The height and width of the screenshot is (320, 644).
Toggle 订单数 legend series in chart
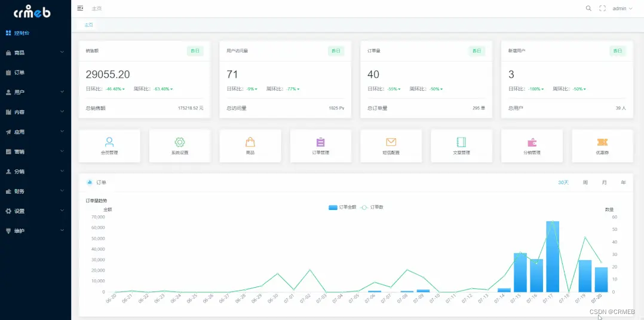pos(372,208)
